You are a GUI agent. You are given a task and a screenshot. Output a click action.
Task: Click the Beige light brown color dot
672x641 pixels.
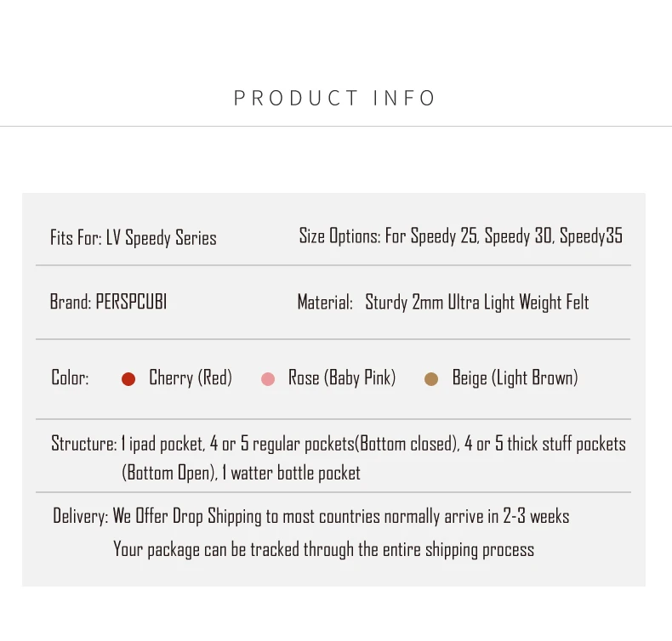point(431,379)
